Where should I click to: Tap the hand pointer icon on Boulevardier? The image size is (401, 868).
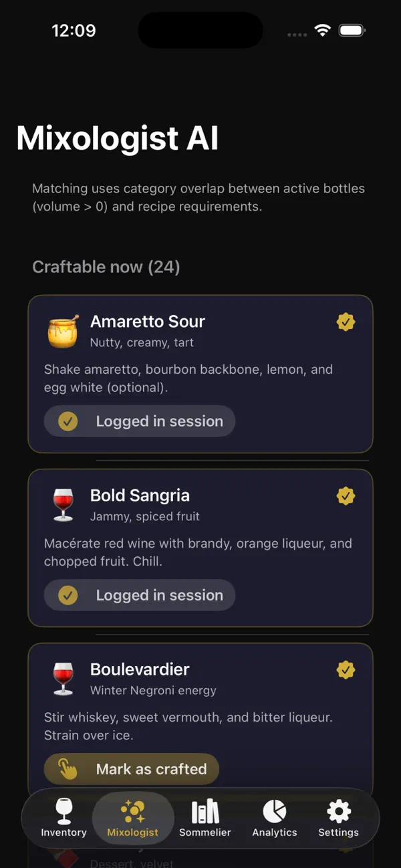tap(68, 769)
